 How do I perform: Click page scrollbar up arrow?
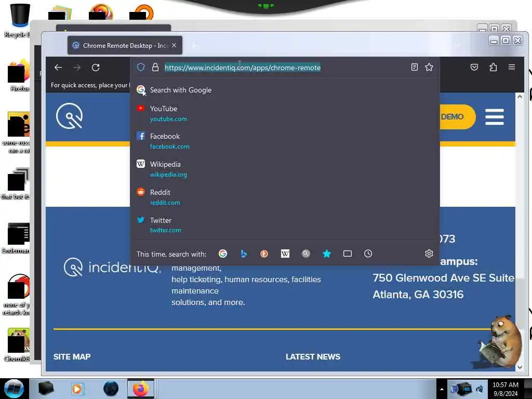coord(520,97)
